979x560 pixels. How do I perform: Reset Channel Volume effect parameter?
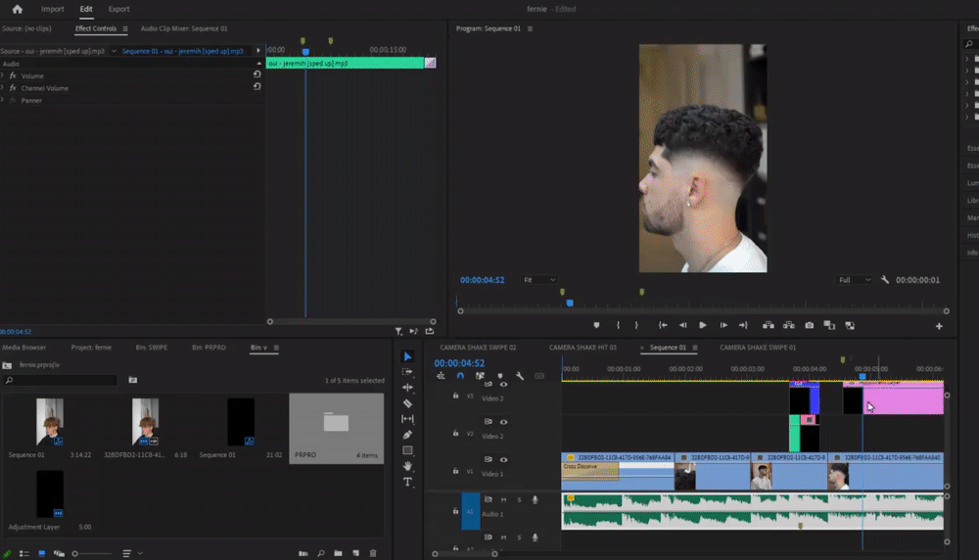click(x=256, y=87)
